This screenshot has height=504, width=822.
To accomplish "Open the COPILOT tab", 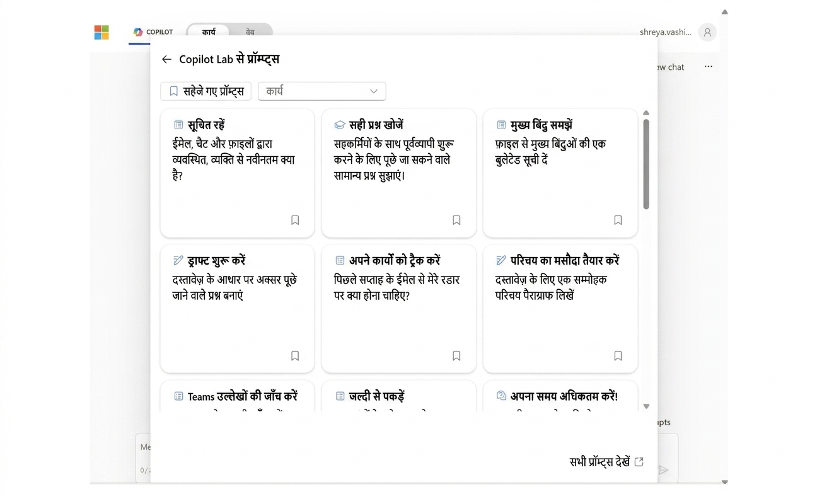I will (x=153, y=32).
